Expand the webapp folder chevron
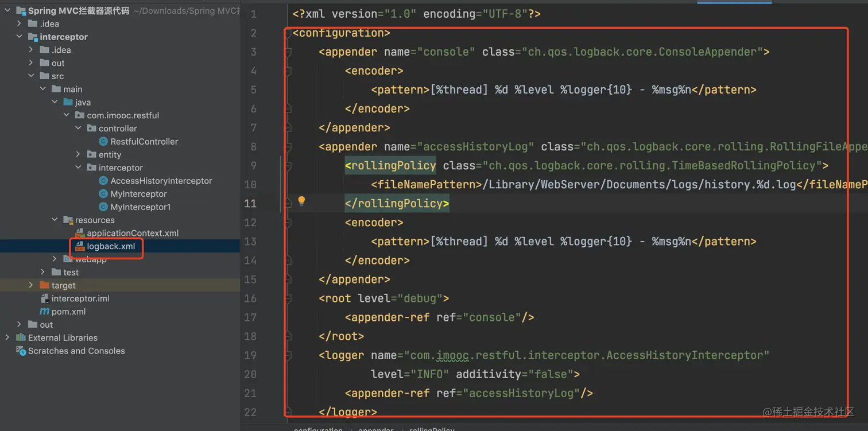 (55, 259)
